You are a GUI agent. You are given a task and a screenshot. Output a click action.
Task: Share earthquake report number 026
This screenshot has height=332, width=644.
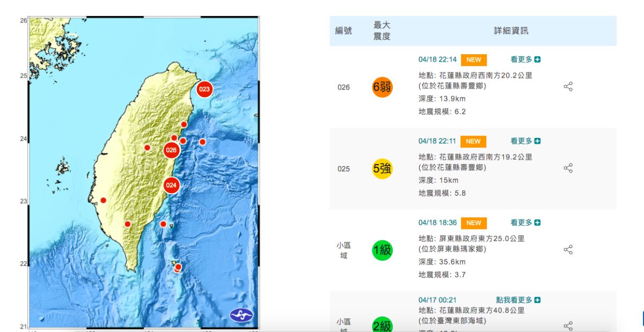[568, 87]
